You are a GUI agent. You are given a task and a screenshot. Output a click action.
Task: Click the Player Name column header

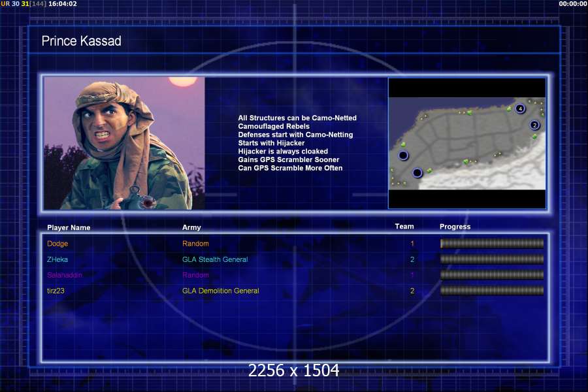[x=69, y=228]
